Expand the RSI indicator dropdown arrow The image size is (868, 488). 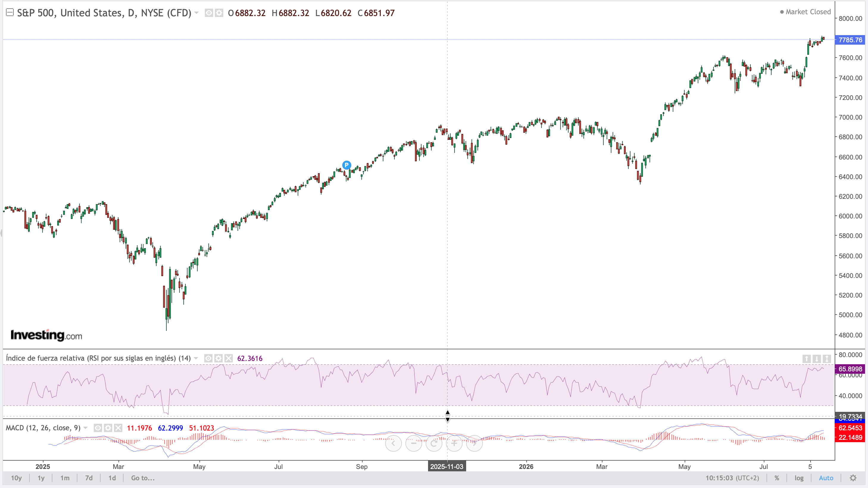pos(196,358)
